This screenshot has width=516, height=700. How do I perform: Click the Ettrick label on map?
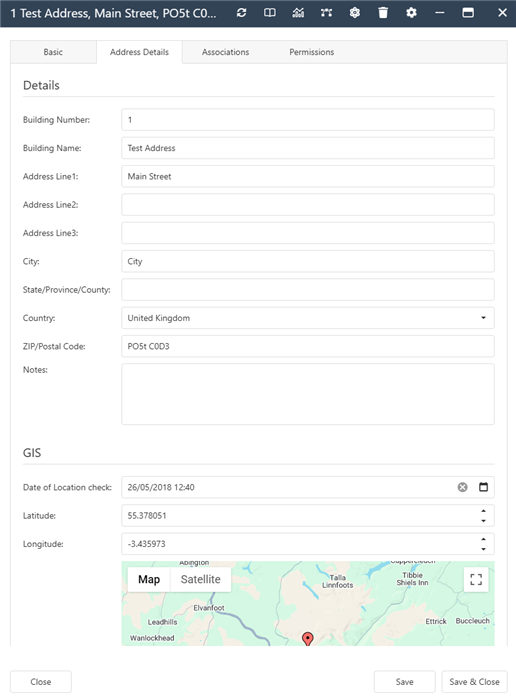(x=436, y=621)
